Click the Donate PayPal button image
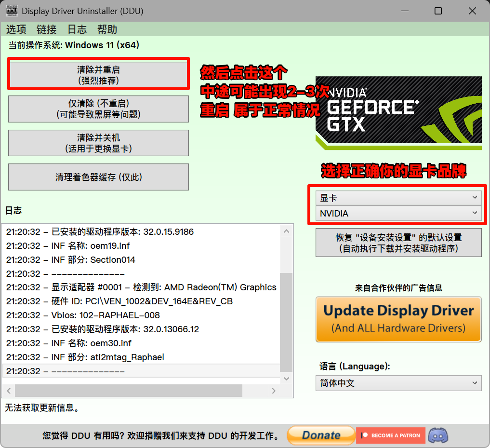Viewport: 490px width, 448px height. (321, 435)
